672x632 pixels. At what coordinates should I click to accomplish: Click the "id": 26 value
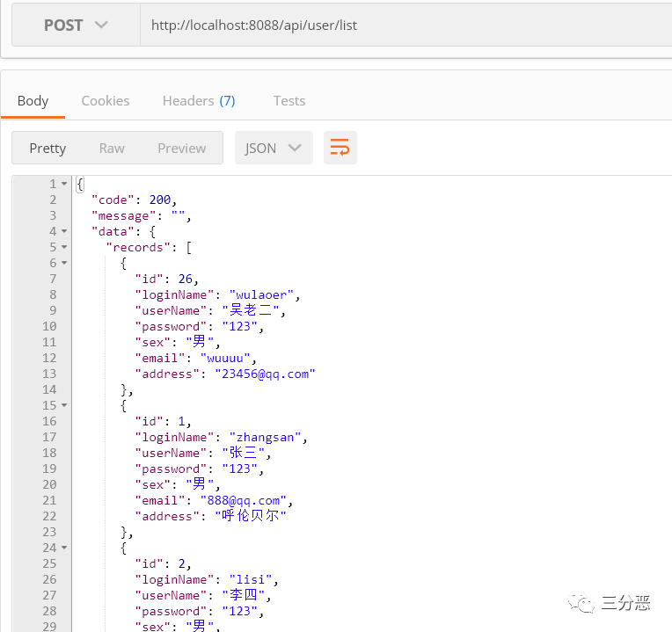[185, 279]
